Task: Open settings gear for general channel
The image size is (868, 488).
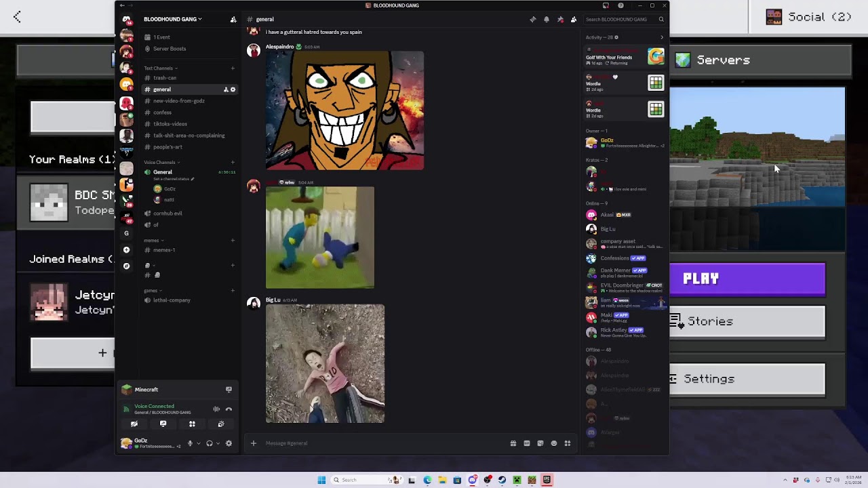Action: [x=233, y=89]
